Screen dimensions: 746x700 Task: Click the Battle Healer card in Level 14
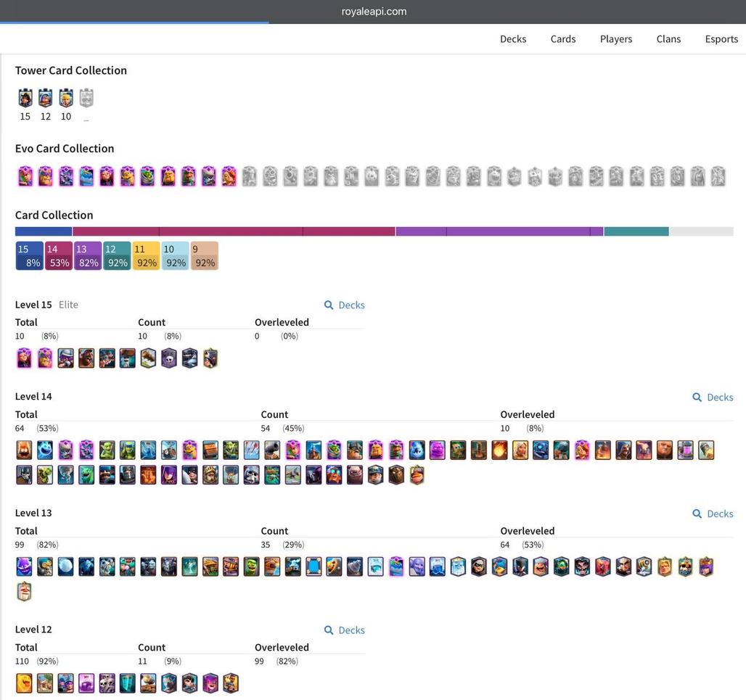click(x=520, y=450)
